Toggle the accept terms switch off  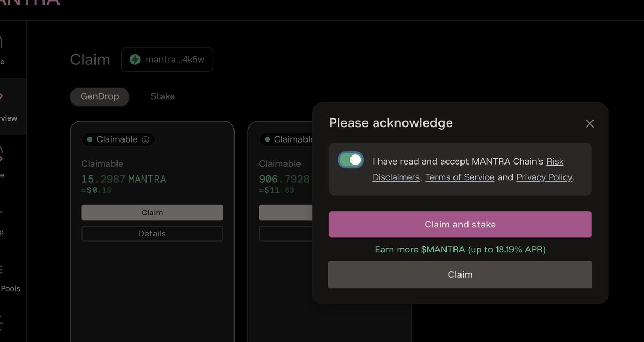tap(351, 160)
